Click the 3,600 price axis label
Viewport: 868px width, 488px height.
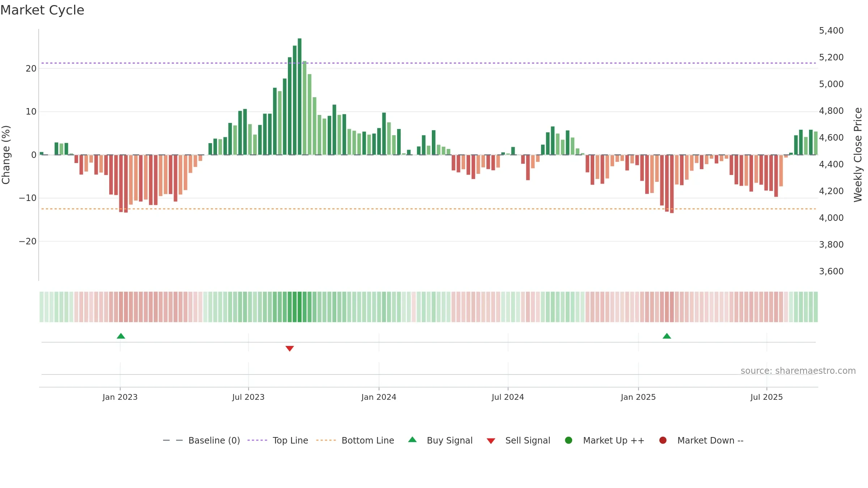tap(831, 271)
